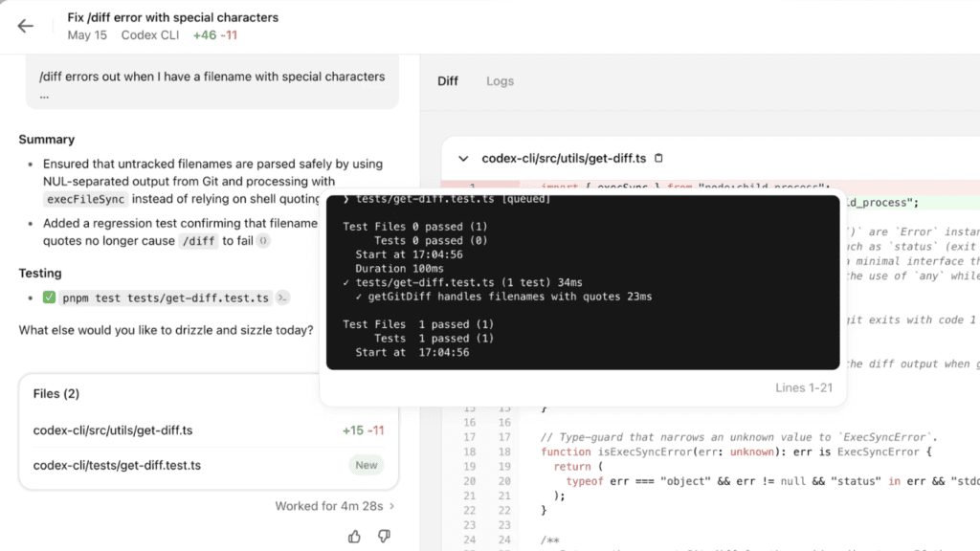Click the 'Fix /diff error with special characters' title
Viewport: 980px width, 551px height.
click(173, 17)
